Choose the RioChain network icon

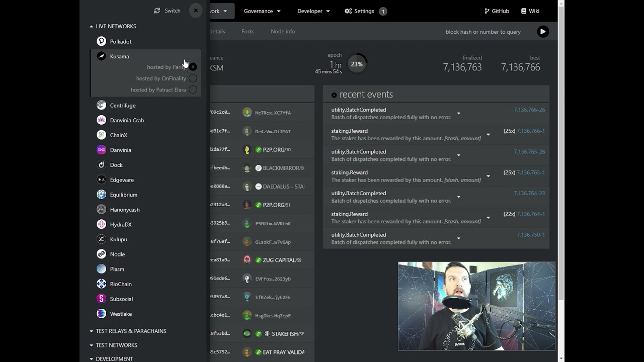101,284
